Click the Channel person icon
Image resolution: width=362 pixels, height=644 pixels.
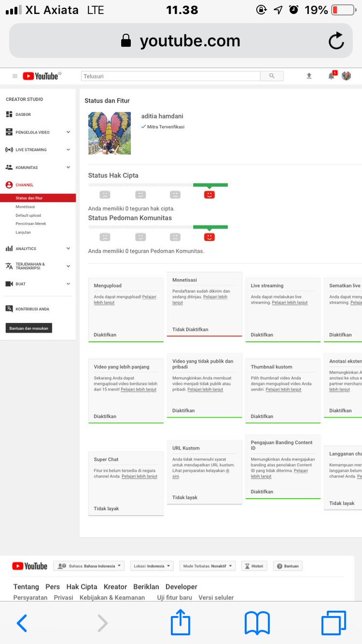[9, 185]
